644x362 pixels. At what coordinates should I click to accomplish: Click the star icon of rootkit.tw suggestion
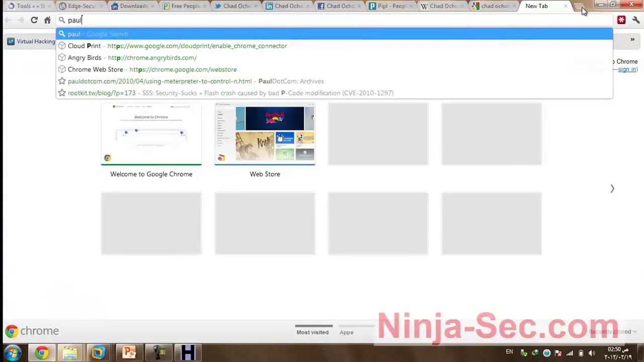point(62,93)
